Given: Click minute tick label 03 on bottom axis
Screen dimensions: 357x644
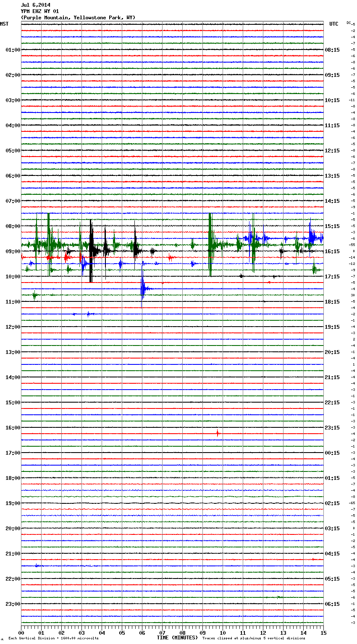Looking at the screenshot, I should pos(81,633).
